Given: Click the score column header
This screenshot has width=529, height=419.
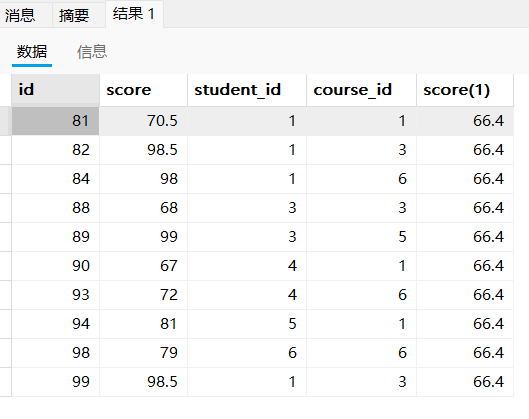Looking at the screenshot, I should pos(143,90).
